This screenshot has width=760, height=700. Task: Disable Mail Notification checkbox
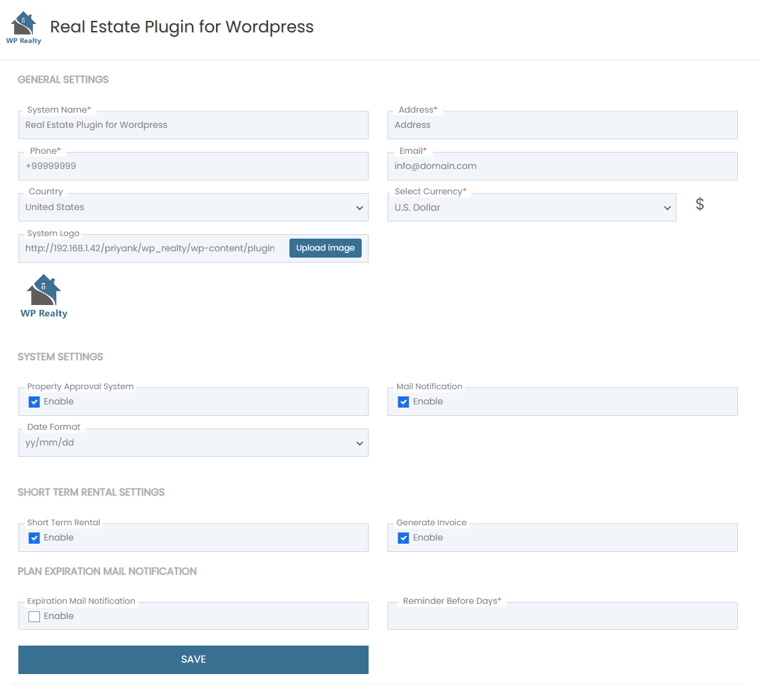coord(403,402)
